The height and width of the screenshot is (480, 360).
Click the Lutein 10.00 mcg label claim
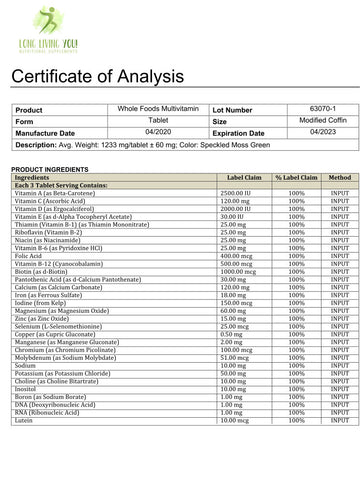click(235, 421)
